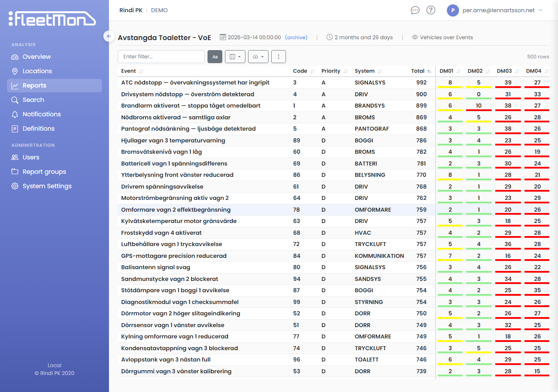Click the sort icon on Total column

(429, 71)
